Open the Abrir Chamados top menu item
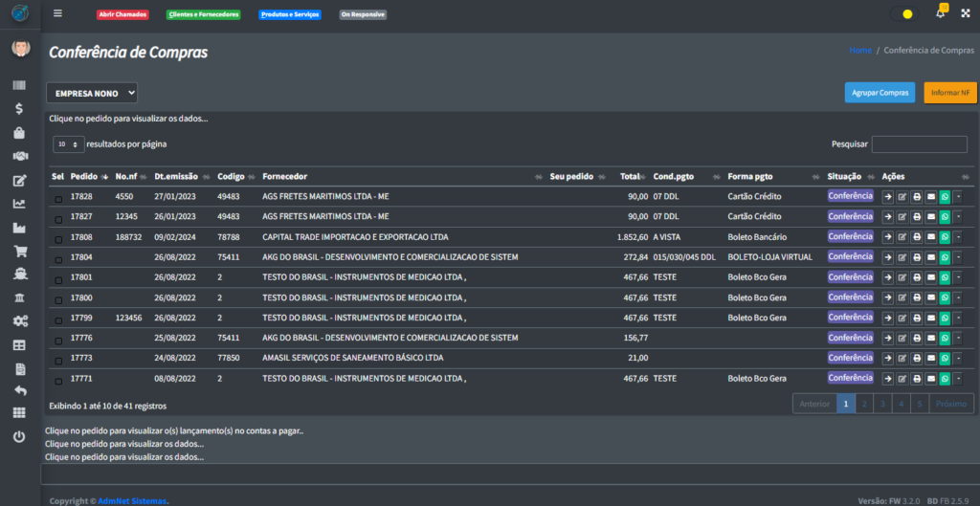This screenshot has width=980, height=506. (123, 14)
